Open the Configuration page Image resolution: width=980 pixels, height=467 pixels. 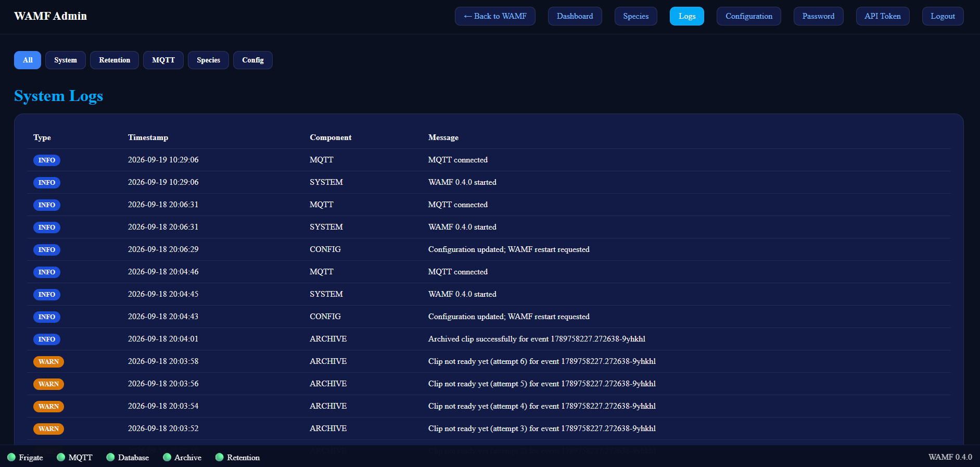click(749, 16)
